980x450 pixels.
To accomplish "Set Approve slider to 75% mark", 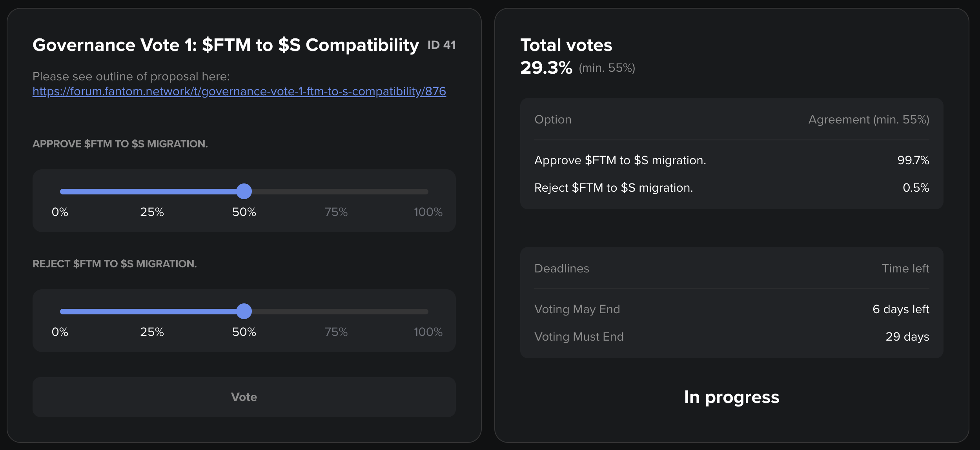I will coord(336,192).
